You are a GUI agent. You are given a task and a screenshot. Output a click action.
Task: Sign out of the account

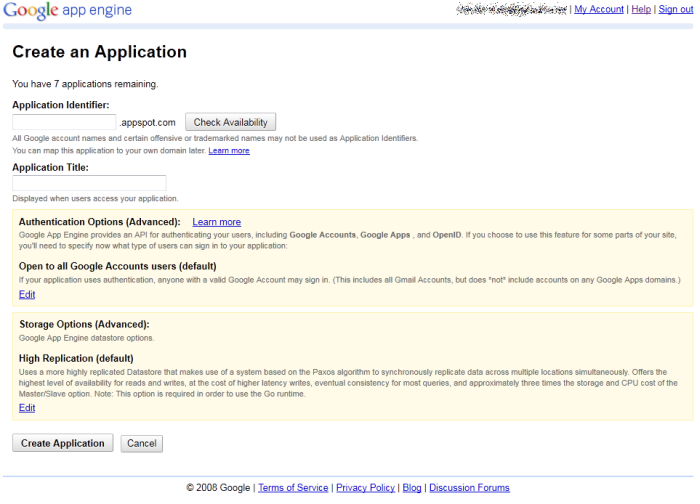click(675, 9)
